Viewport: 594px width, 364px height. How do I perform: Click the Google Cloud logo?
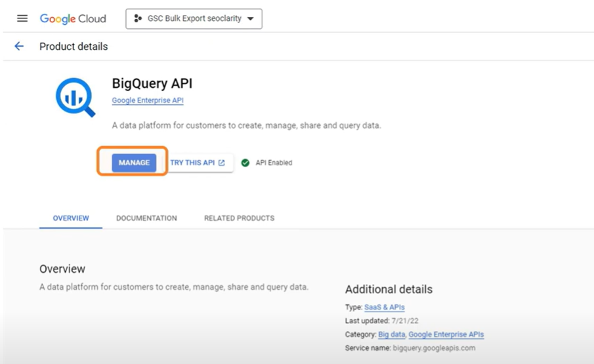(x=73, y=19)
